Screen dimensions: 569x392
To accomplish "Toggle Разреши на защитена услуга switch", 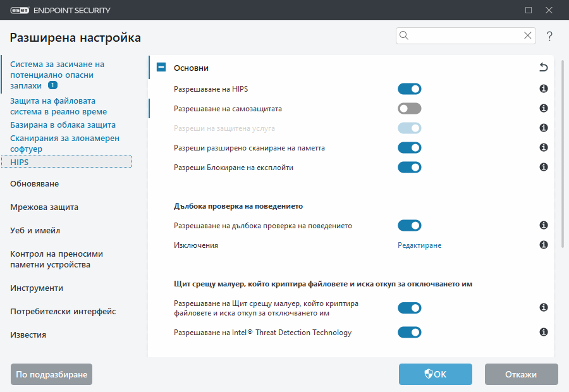I will click(409, 128).
